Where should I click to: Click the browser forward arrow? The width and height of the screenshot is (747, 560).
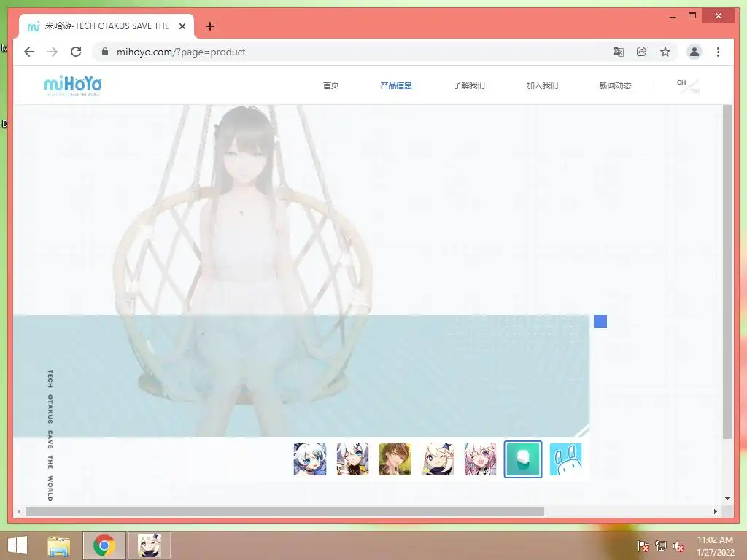point(53,52)
